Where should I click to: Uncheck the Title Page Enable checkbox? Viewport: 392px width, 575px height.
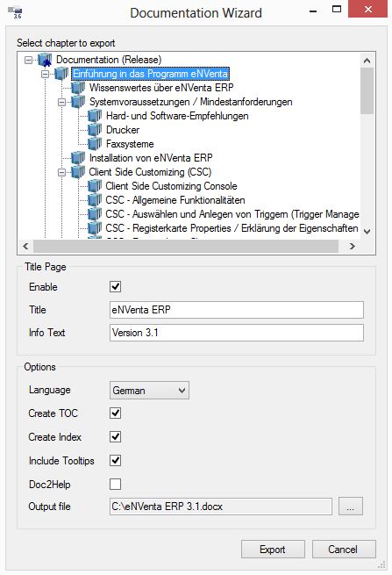click(x=116, y=287)
